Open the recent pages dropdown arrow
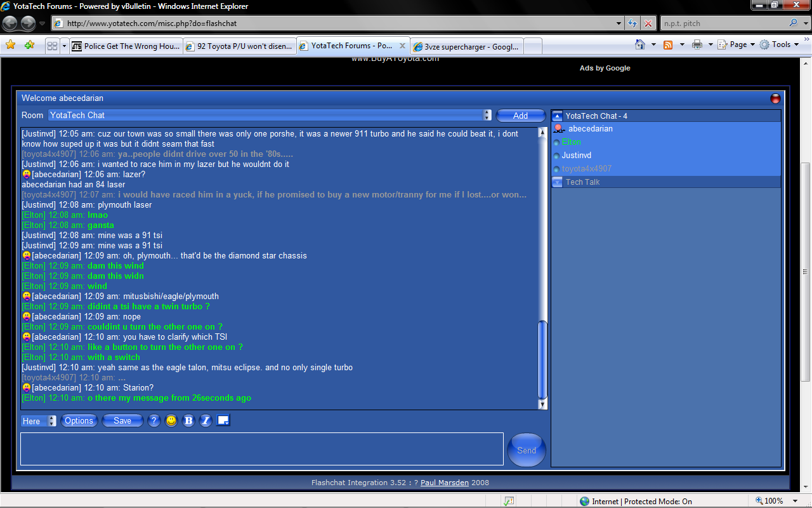The image size is (812, 508). click(x=43, y=23)
